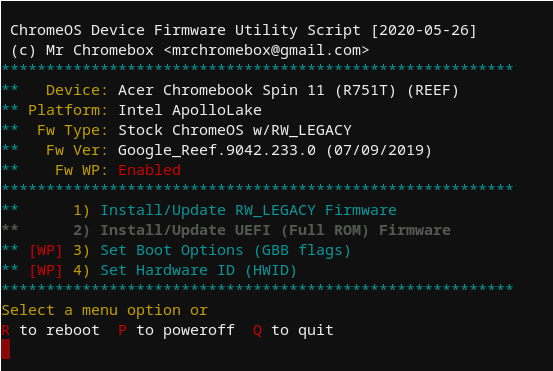553x371 pixels.
Task: Click the red P poweroff key
Action: click(x=122, y=331)
